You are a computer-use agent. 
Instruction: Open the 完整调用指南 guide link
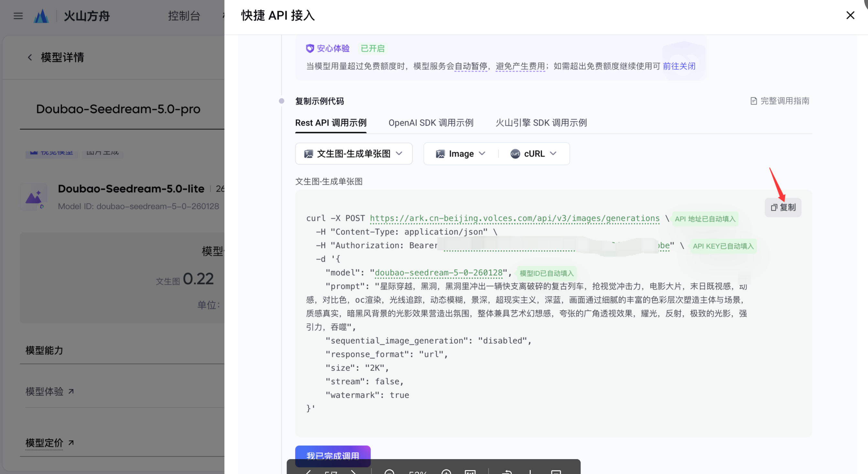[x=780, y=101]
